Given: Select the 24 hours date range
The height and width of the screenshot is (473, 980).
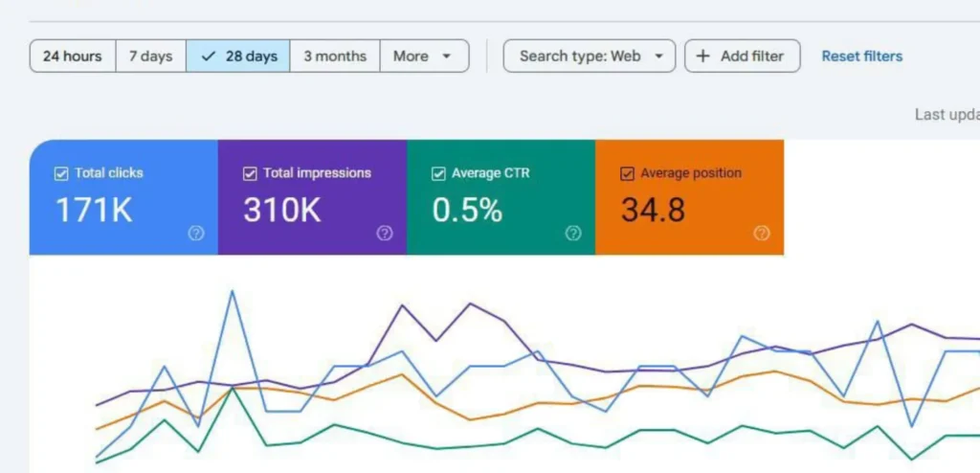Looking at the screenshot, I should (x=73, y=56).
